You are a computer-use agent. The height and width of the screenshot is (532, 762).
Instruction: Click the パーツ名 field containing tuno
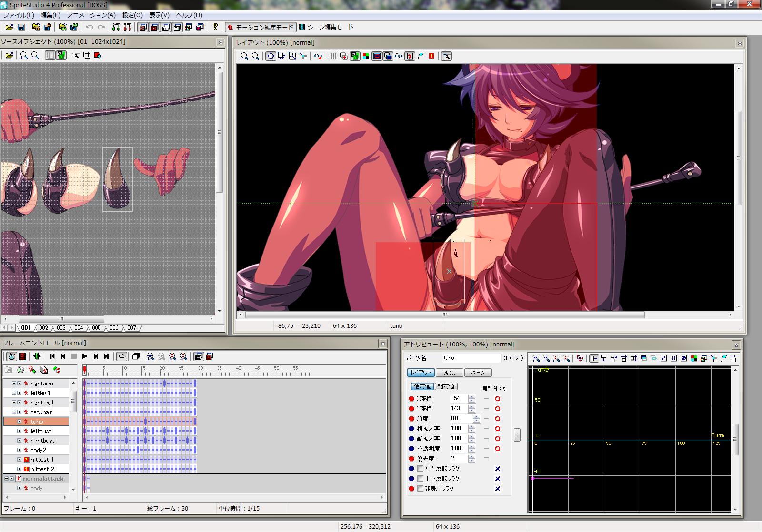click(471, 358)
